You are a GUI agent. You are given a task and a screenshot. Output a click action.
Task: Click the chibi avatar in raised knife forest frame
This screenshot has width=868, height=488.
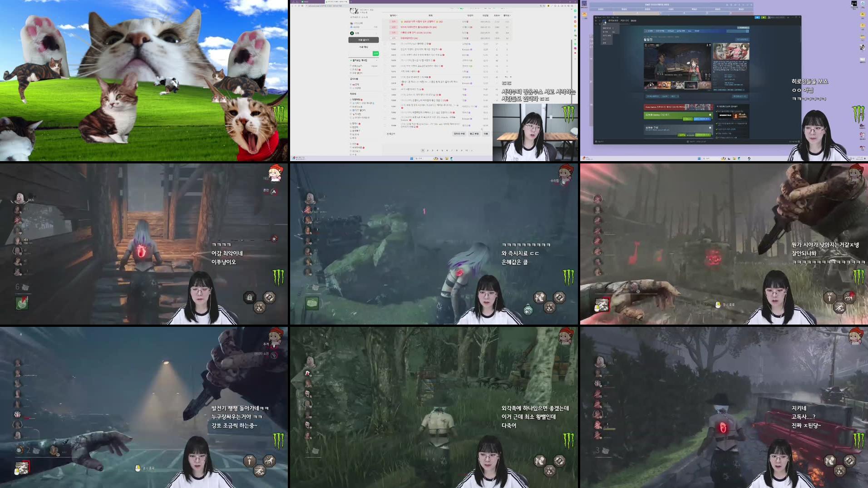point(856,173)
